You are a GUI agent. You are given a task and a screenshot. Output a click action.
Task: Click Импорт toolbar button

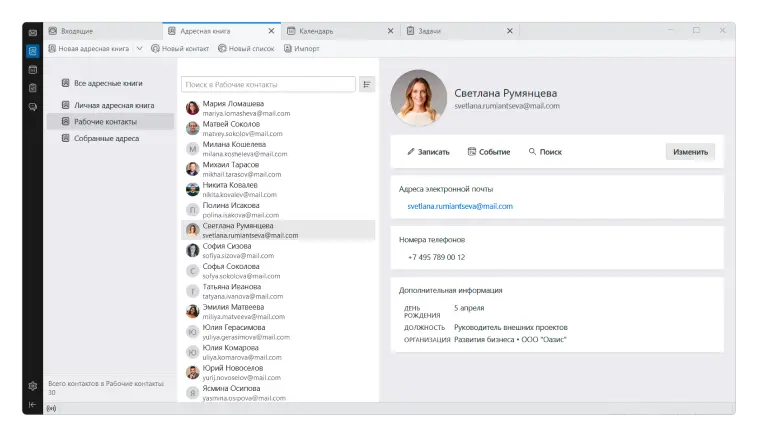[302, 49]
